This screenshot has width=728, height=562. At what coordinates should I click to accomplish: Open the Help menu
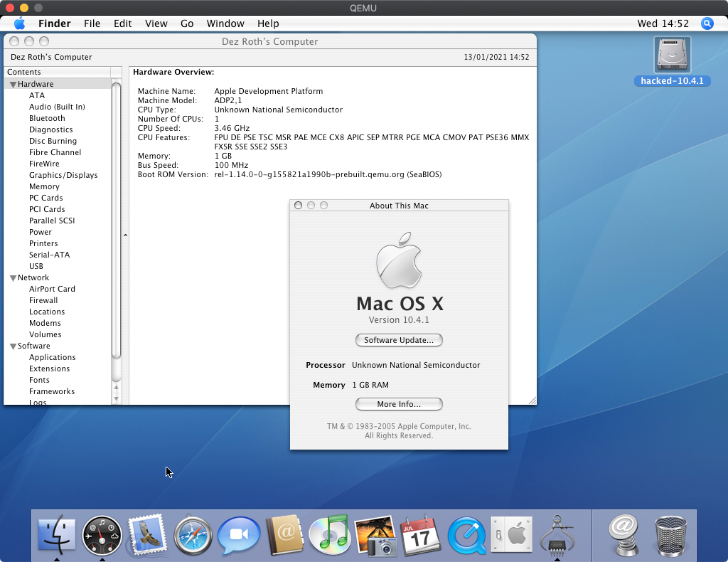(x=268, y=23)
